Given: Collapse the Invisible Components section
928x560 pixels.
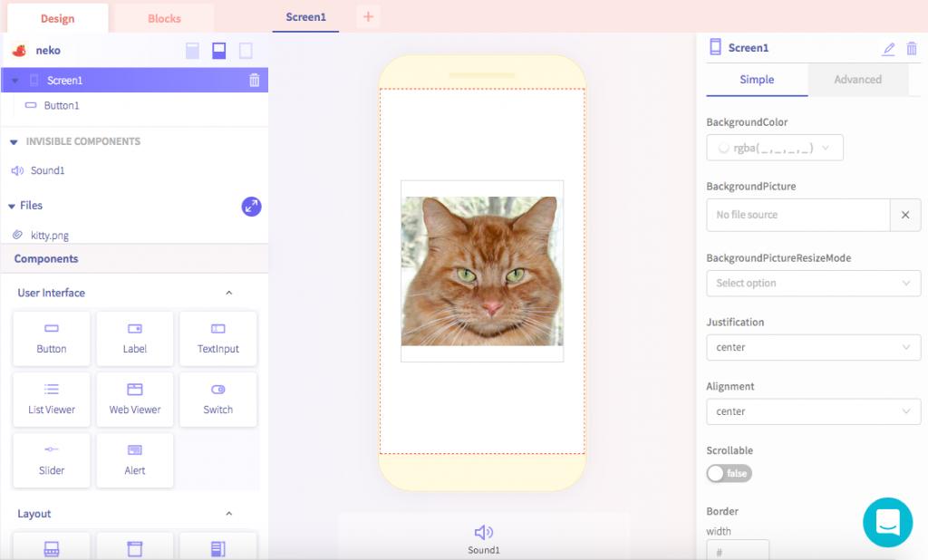Looking at the screenshot, I should [14, 142].
